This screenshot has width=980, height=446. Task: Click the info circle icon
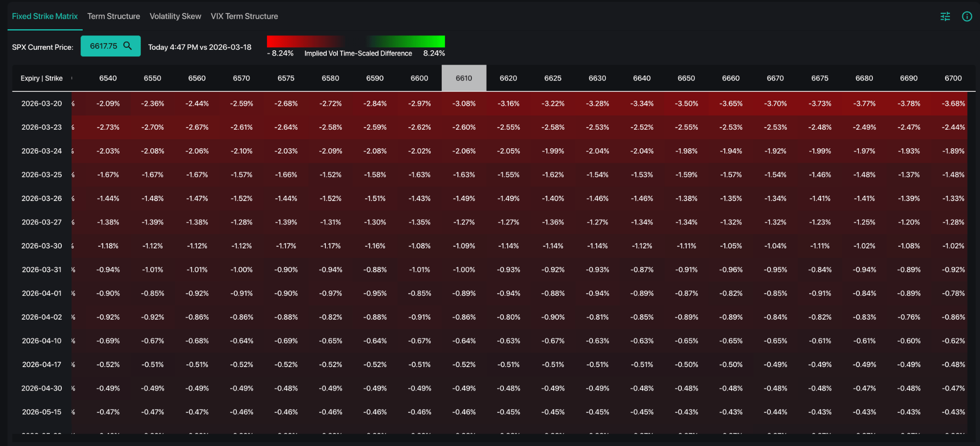tap(967, 17)
